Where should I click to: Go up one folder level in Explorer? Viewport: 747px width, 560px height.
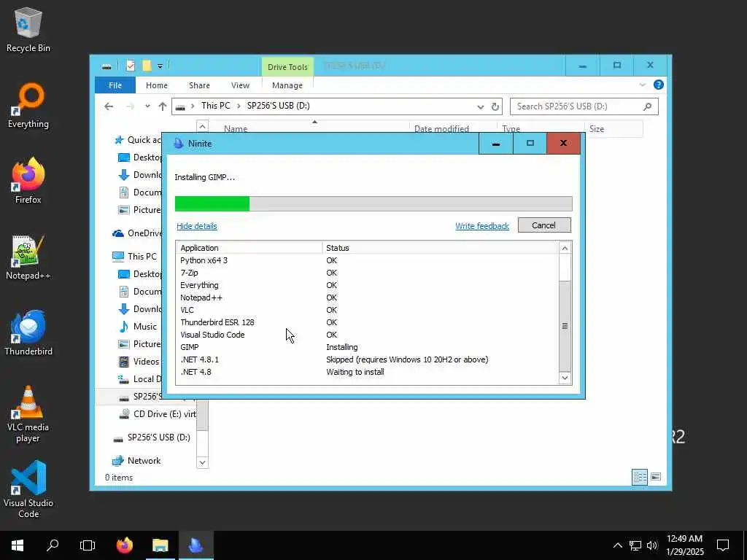tap(163, 106)
